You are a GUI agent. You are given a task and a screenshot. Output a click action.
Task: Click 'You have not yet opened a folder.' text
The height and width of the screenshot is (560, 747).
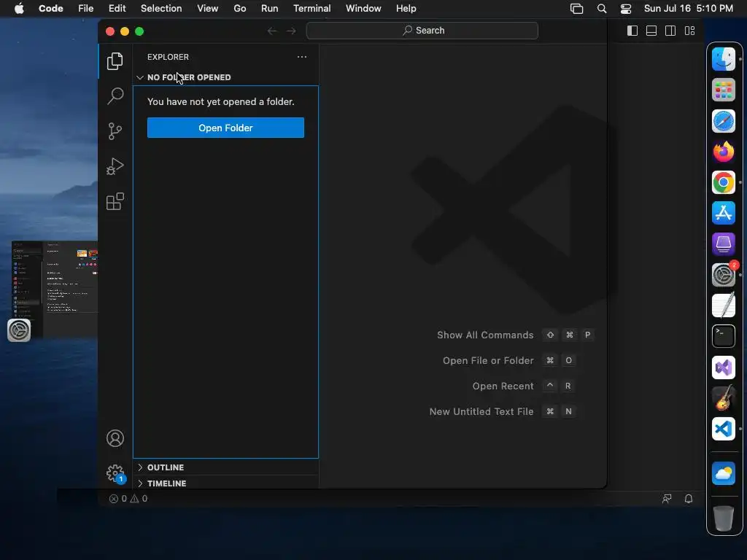(220, 101)
